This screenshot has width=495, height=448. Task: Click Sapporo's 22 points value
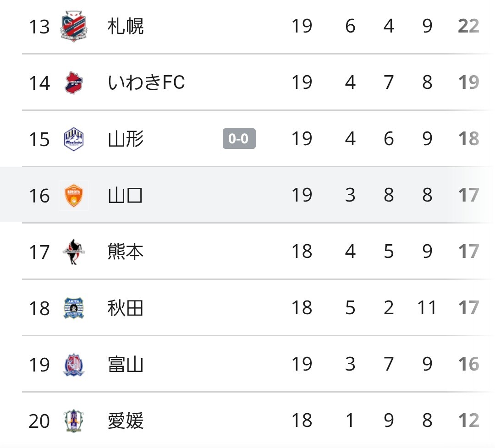tap(469, 26)
